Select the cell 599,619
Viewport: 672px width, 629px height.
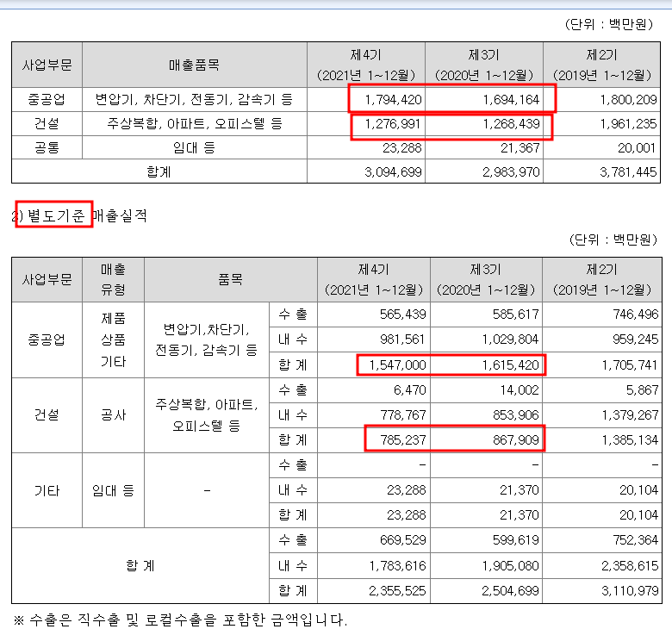(515, 539)
